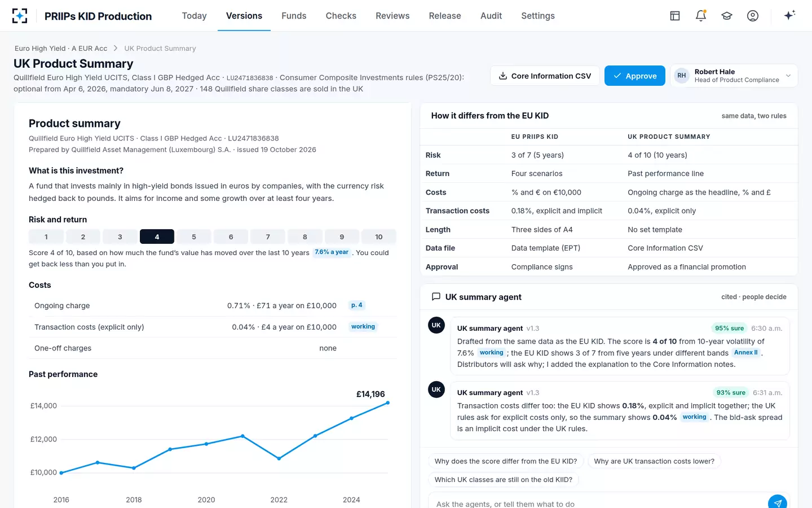The width and height of the screenshot is (812, 508).
Task: Open the layout panel icon in the header
Action: pos(675,16)
